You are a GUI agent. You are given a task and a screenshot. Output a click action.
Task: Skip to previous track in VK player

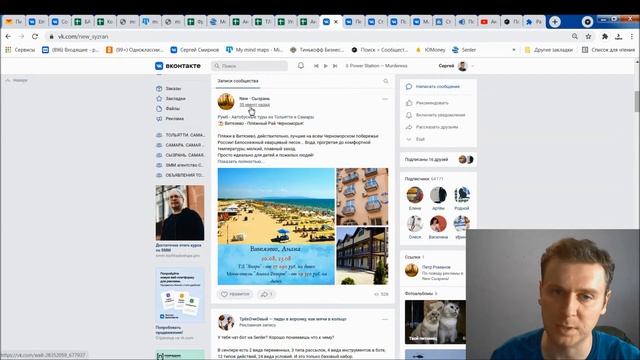(x=316, y=66)
